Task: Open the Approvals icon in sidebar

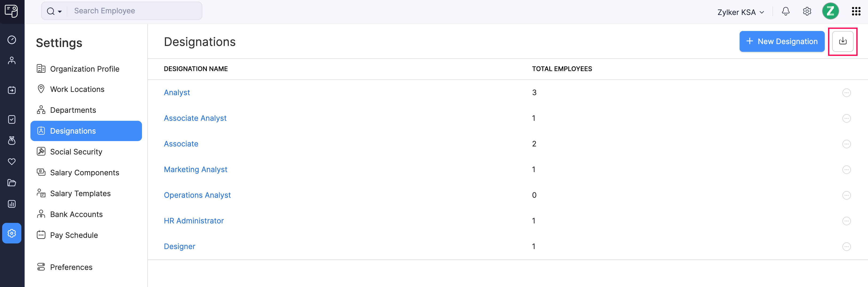Action: pyautogui.click(x=12, y=119)
